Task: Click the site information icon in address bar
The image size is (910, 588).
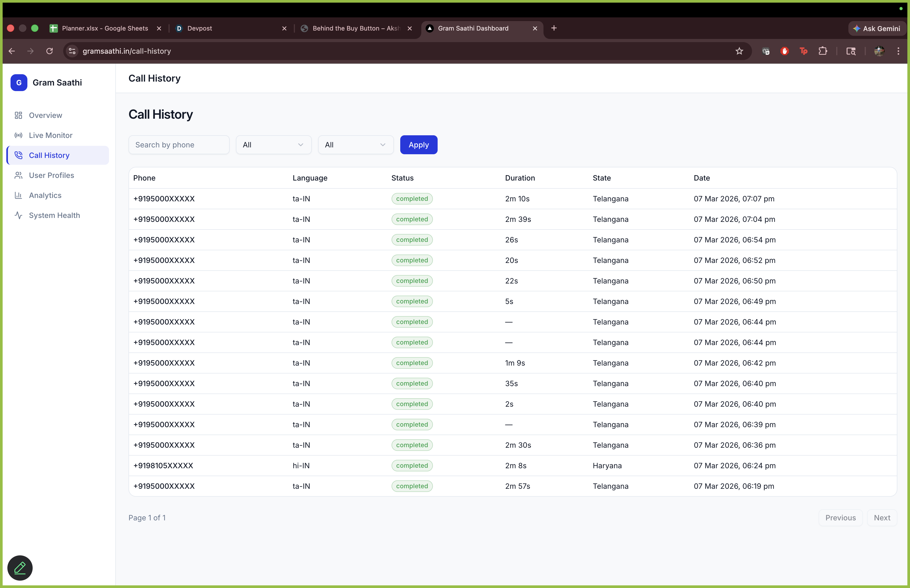Action: click(72, 51)
